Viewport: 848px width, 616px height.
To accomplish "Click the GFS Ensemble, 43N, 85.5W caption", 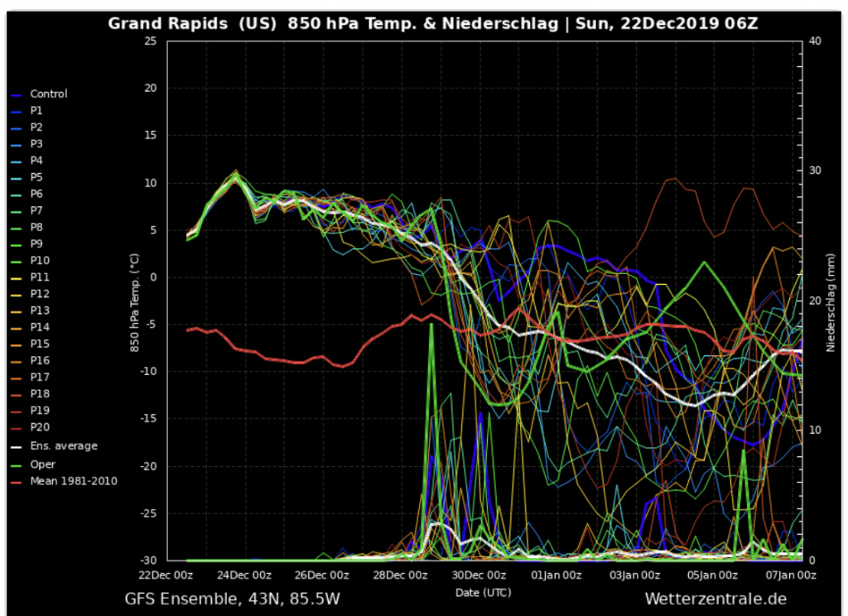I will coord(232,599).
